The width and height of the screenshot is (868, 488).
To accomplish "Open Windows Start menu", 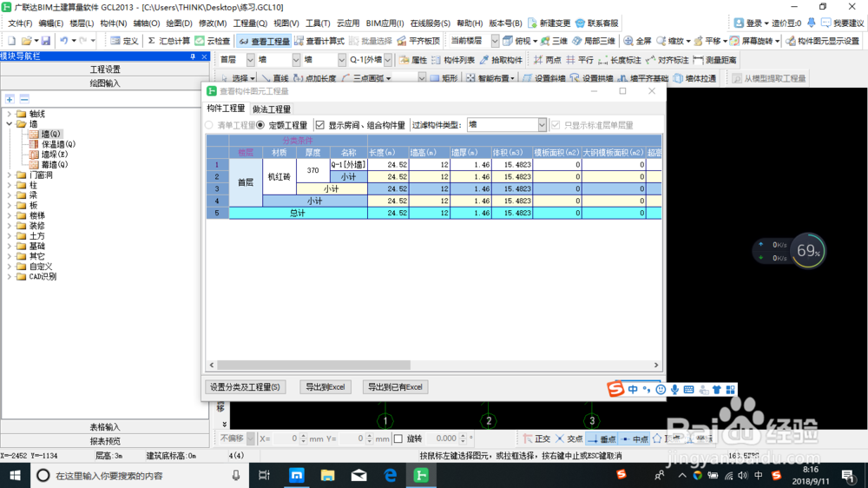I will [x=15, y=476].
